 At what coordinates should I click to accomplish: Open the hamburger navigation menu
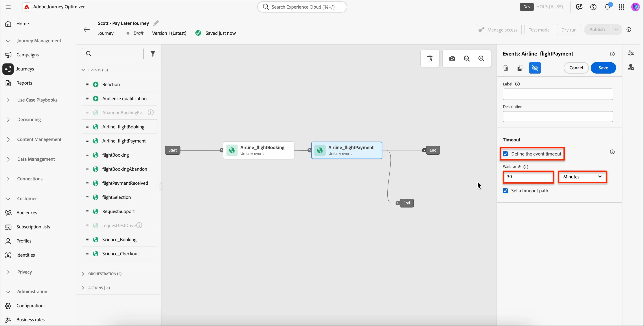coord(8,7)
